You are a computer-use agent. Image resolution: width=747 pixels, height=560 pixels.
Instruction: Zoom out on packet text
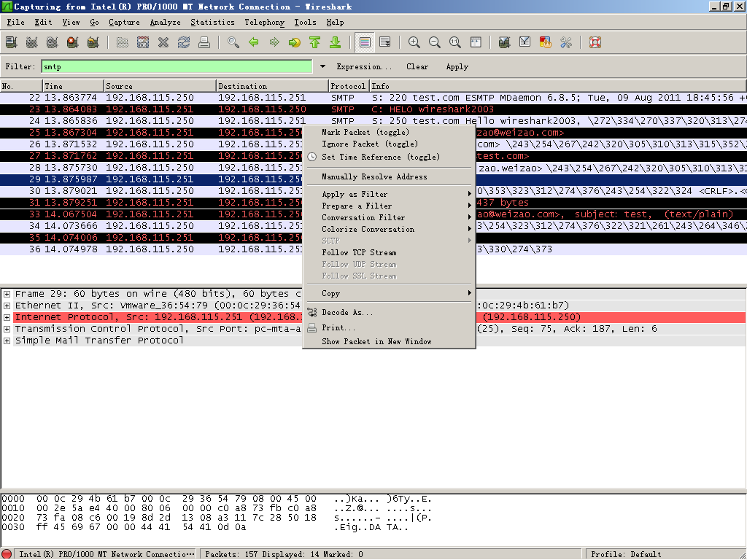(435, 42)
